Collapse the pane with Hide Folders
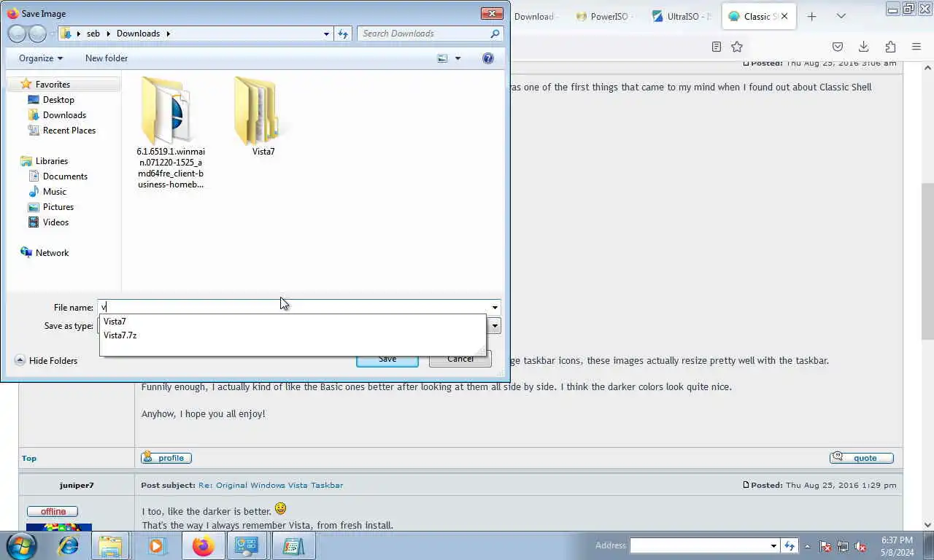934x560 pixels. (x=46, y=361)
